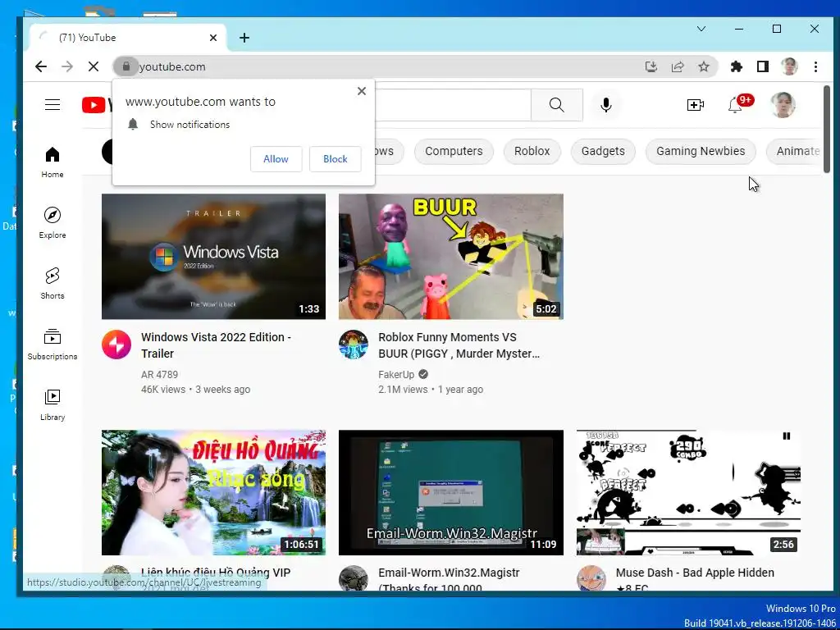
Task: Open the Extensions puzzle icon
Action: (x=737, y=66)
